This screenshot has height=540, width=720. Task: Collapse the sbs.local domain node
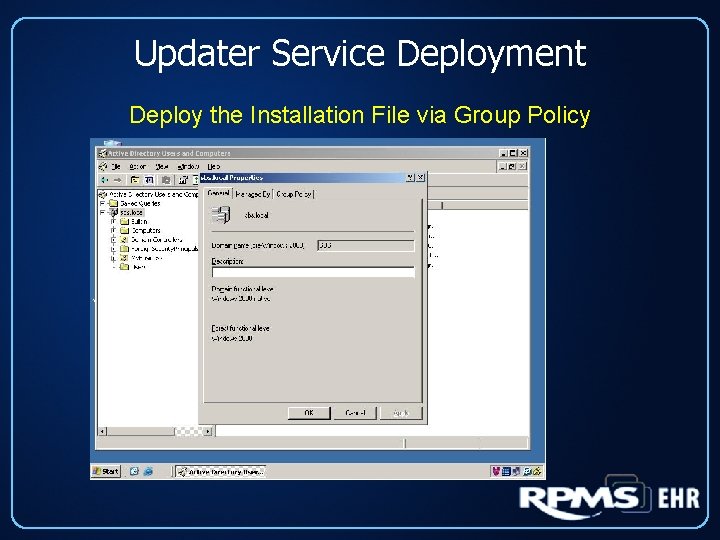point(102,212)
